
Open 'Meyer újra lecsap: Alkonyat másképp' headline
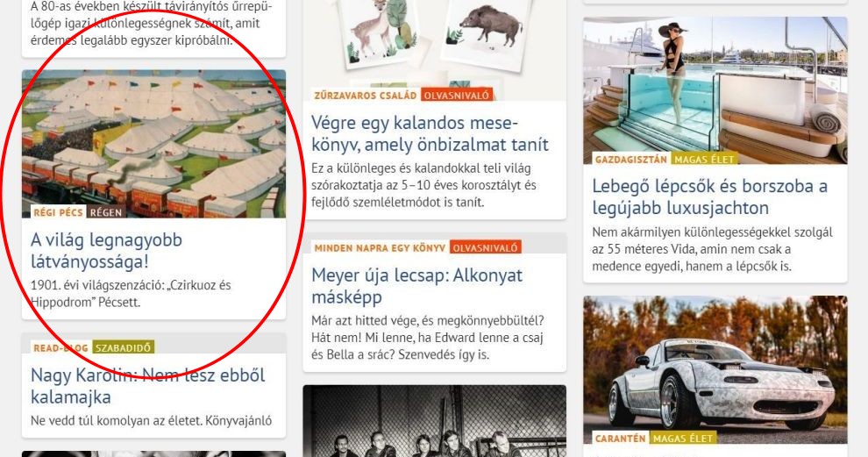point(416,286)
